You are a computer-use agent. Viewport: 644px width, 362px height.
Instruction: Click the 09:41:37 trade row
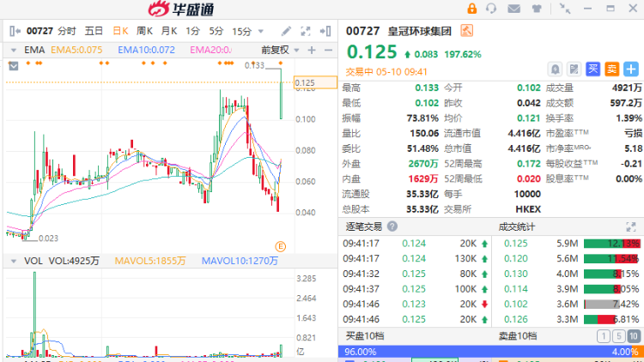416,289
